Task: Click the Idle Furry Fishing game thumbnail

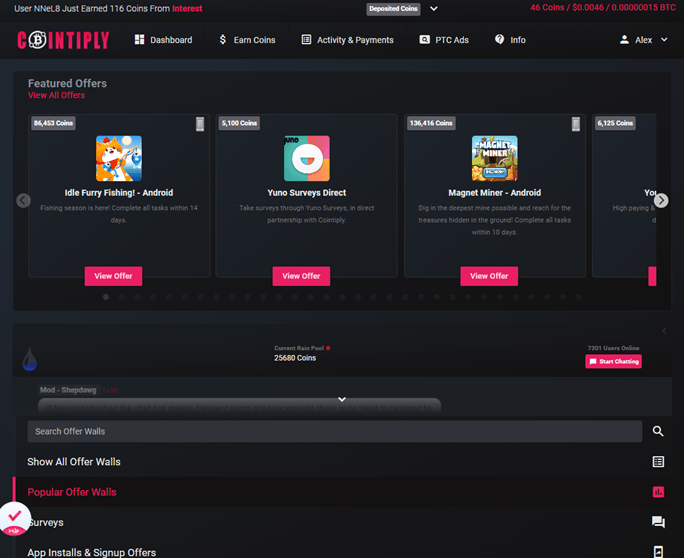Action: (x=119, y=158)
